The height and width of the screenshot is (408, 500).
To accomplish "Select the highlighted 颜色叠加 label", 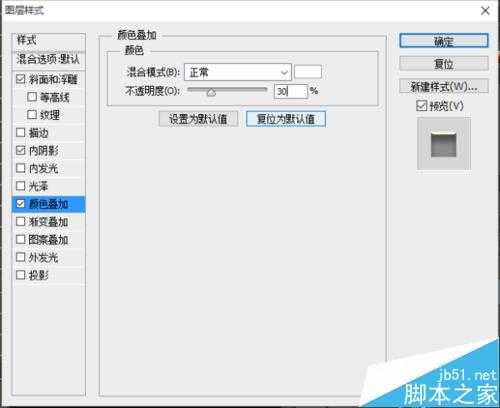I will (x=48, y=204).
